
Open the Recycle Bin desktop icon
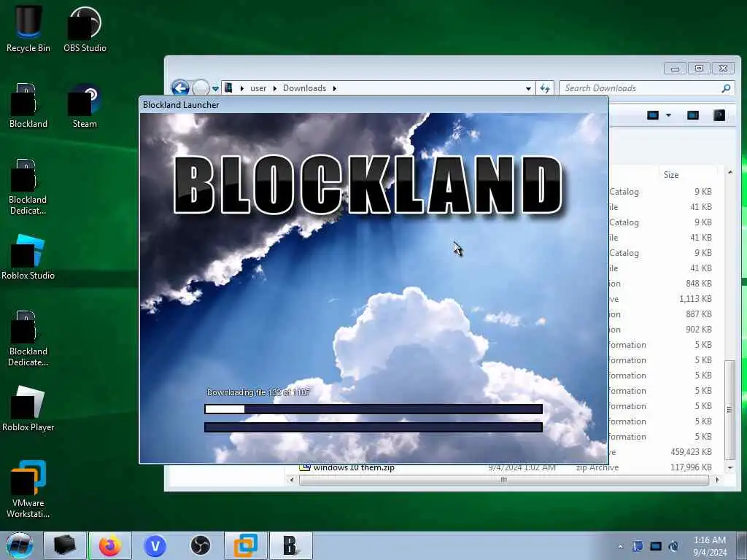click(x=28, y=28)
